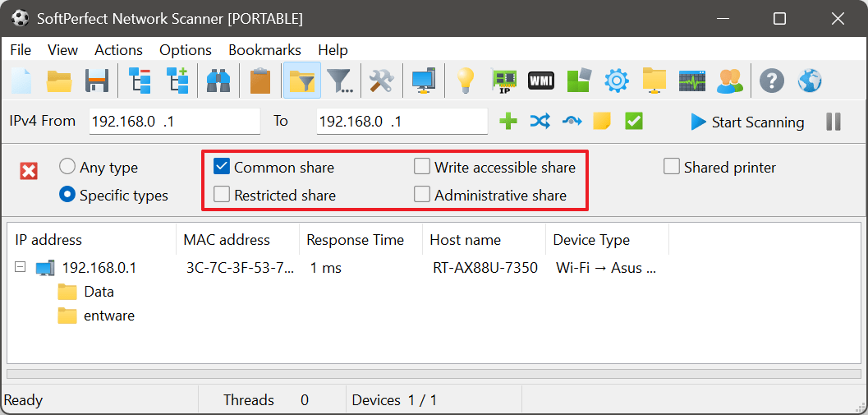Collapse the 192.168.0.1 tree node
The height and width of the screenshot is (415, 868).
click(21, 267)
